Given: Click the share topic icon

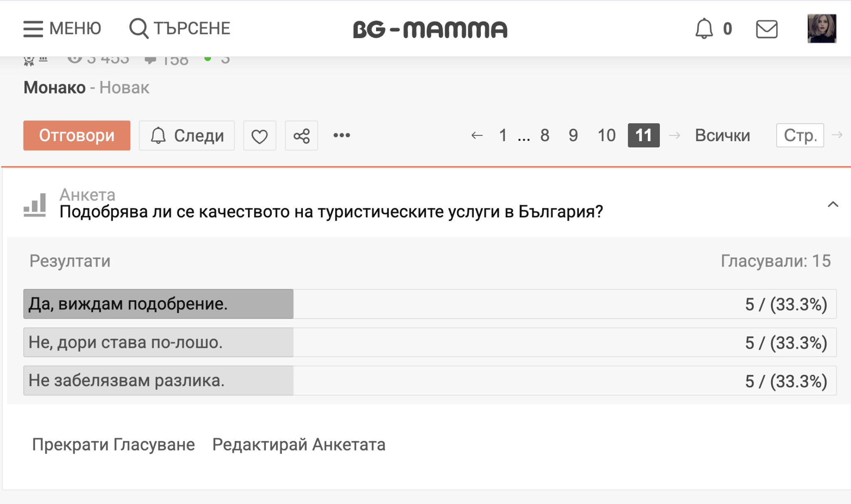Looking at the screenshot, I should coord(301,136).
